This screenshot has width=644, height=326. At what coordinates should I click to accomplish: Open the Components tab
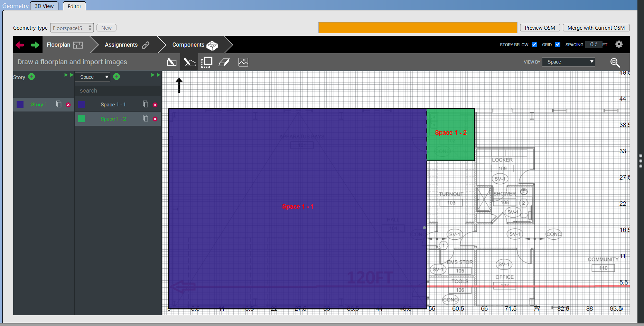coord(195,45)
